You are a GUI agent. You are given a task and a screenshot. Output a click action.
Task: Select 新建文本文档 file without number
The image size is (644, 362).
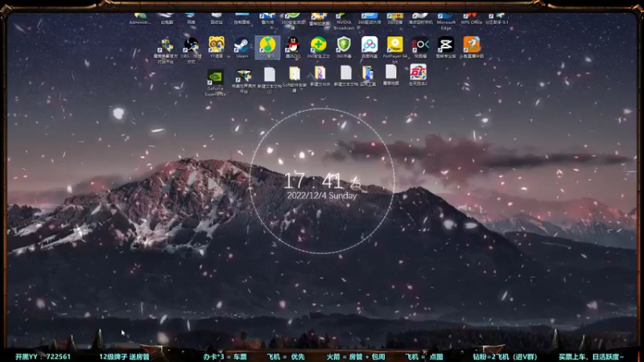[346, 76]
